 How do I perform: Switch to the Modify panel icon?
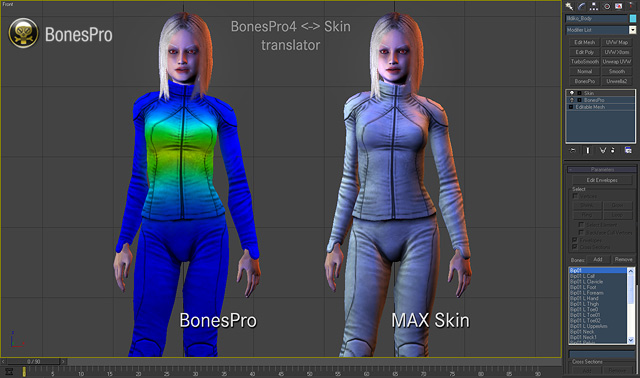pyautogui.click(x=582, y=6)
